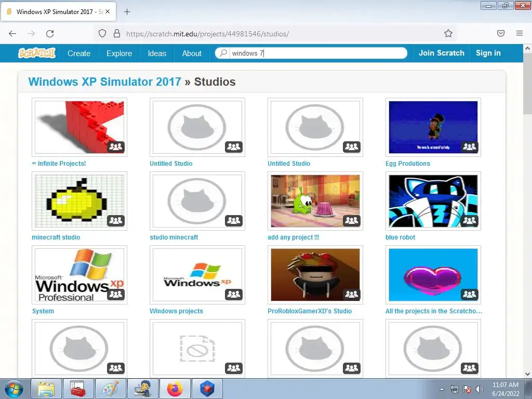The image size is (532, 399).
Task: Open the Ideas menu item
Action: 157,54
